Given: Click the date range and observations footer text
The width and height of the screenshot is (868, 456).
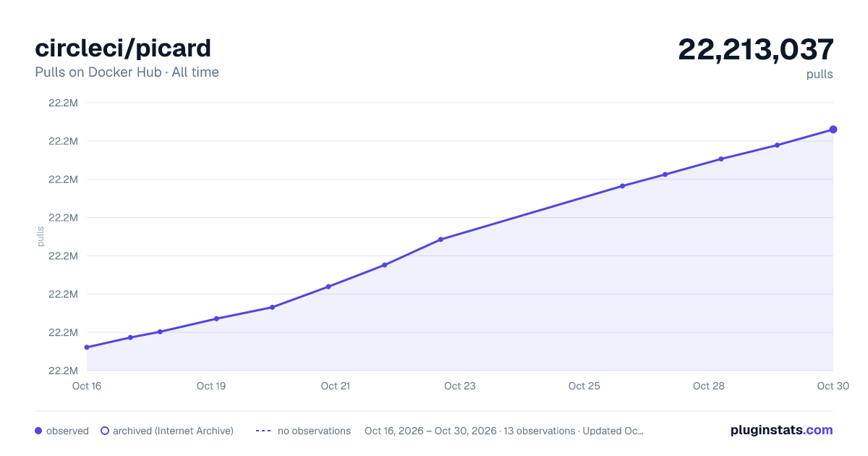Looking at the screenshot, I should click(504, 431).
